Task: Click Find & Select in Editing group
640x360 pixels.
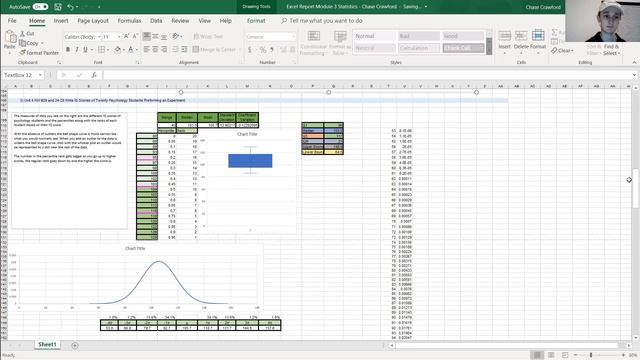Action: click(x=611, y=50)
